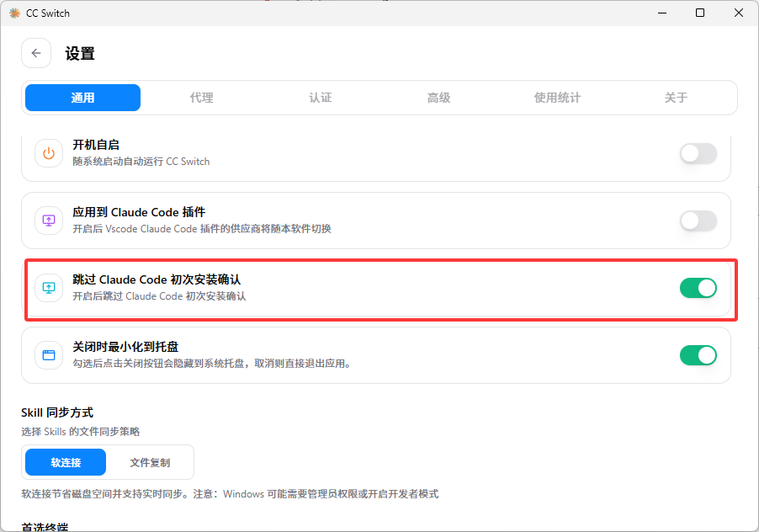
Task: Click the CC Switch app logo
Action: [14, 13]
